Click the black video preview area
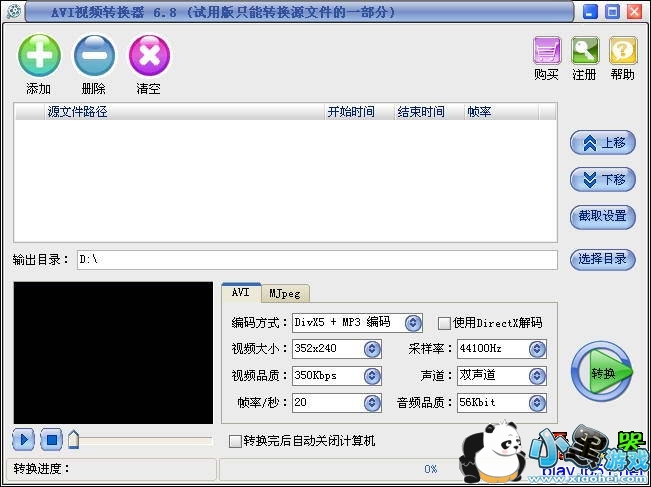Viewport: 651px width, 487px height. (x=113, y=353)
